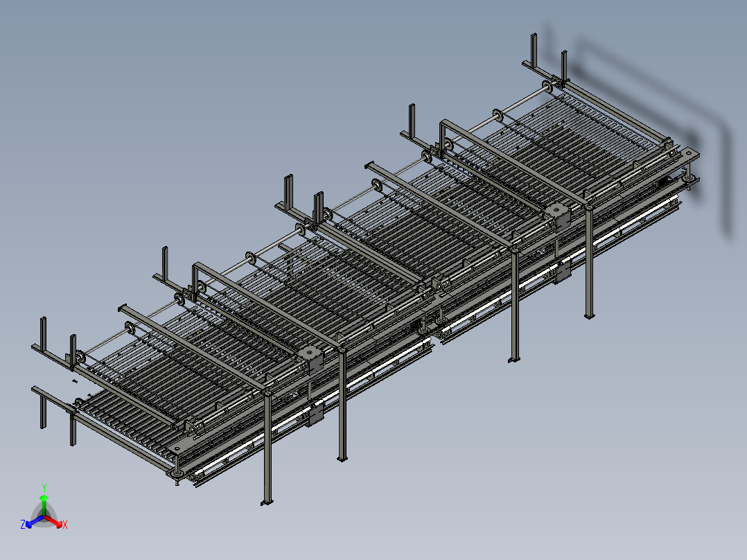The height and width of the screenshot is (560, 747).
Task: Select the leftmost vertical post of the upper frame
Action: [43, 334]
